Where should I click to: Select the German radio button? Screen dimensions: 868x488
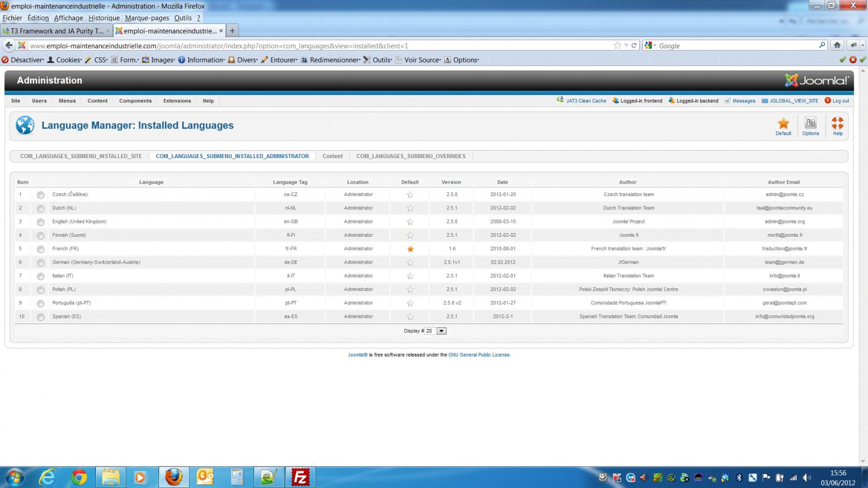[41, 262]
